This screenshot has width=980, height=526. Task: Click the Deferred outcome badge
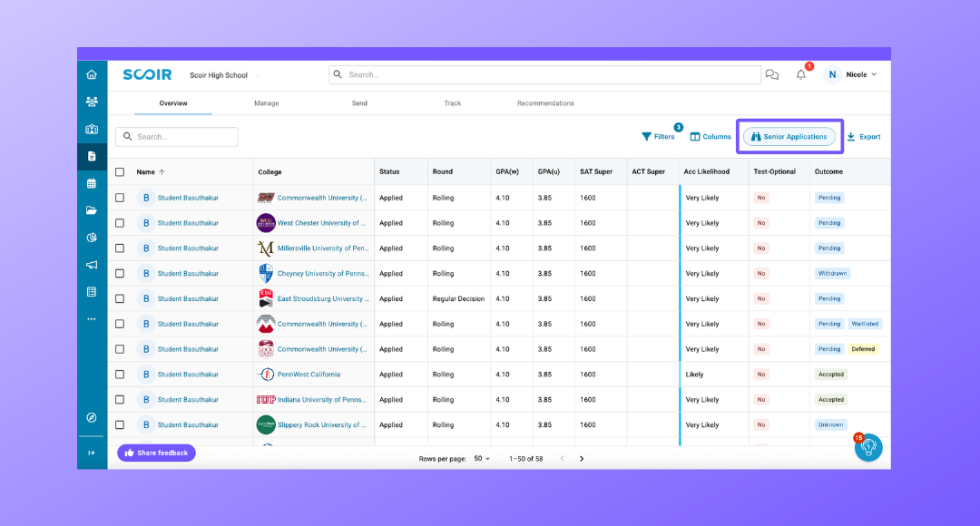pyautogui.click(x=863, y=349)
